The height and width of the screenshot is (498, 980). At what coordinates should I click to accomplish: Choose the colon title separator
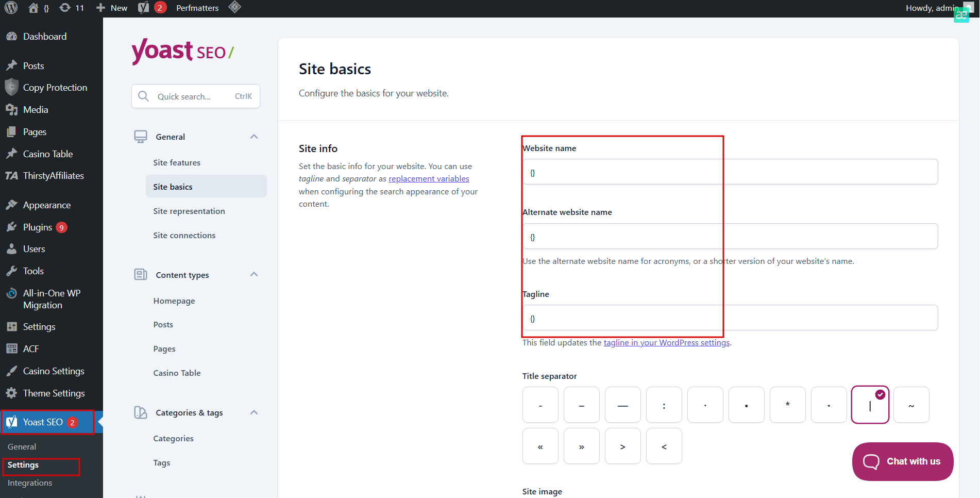pos(664,405)
